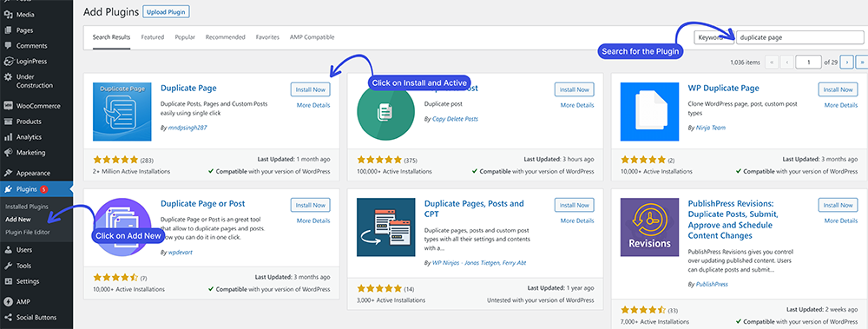Install the Duplicate Page plugin

pyautogui.click(x=310, y=89)
